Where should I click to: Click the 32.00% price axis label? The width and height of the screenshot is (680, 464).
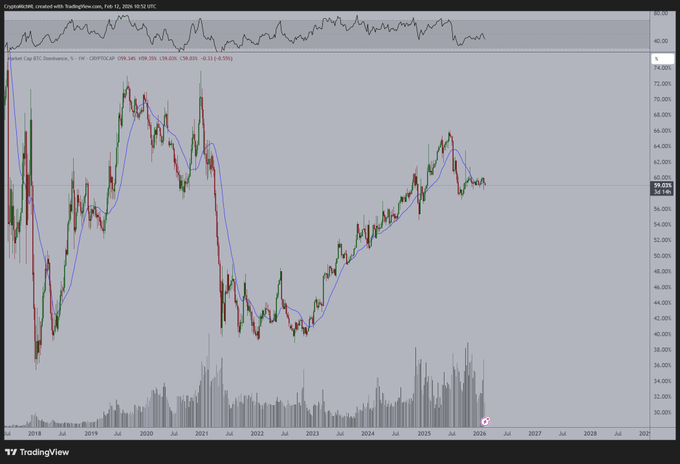(662, 396)
